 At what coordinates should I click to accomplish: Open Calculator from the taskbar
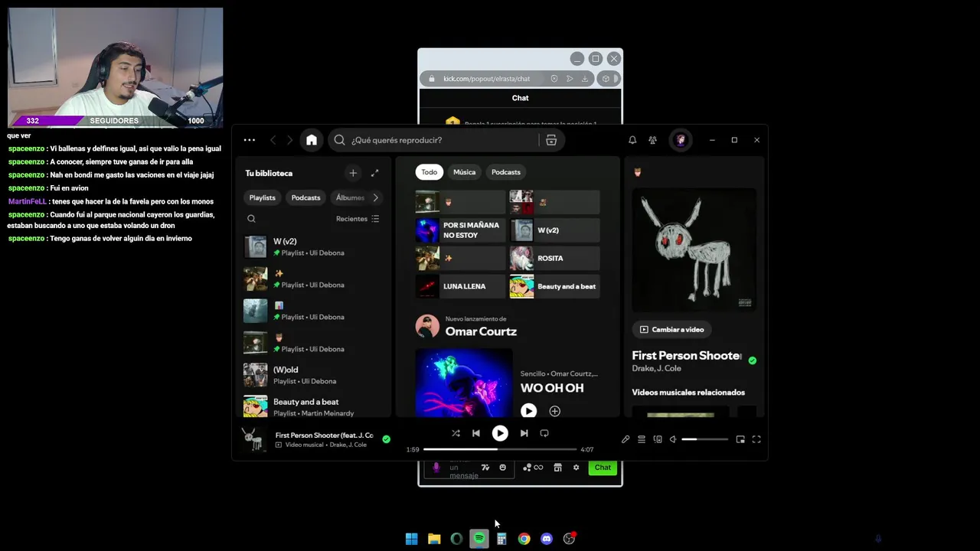(501, 539)
